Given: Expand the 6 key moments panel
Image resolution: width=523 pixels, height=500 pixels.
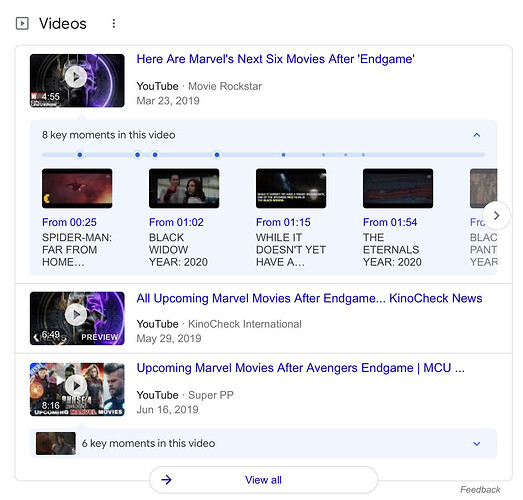Looking at the screenshot, I should click(477, 444).
